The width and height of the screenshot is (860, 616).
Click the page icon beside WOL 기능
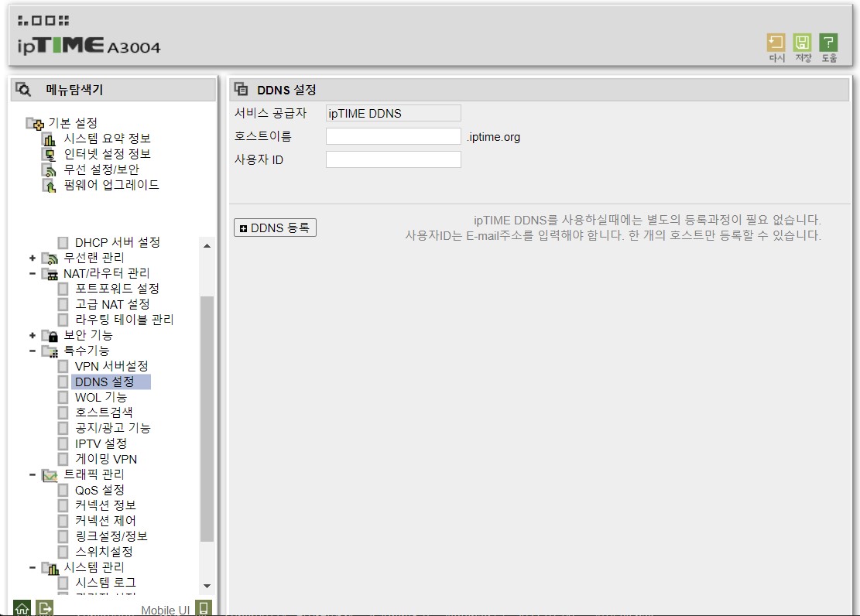click(x=63, y=397)
